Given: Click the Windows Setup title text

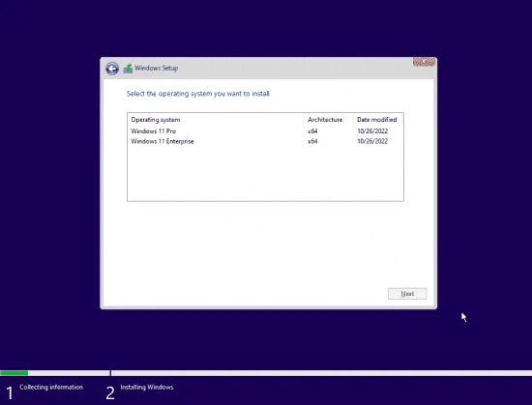Looking at the screenshot, I should click(x=156, y=68).
